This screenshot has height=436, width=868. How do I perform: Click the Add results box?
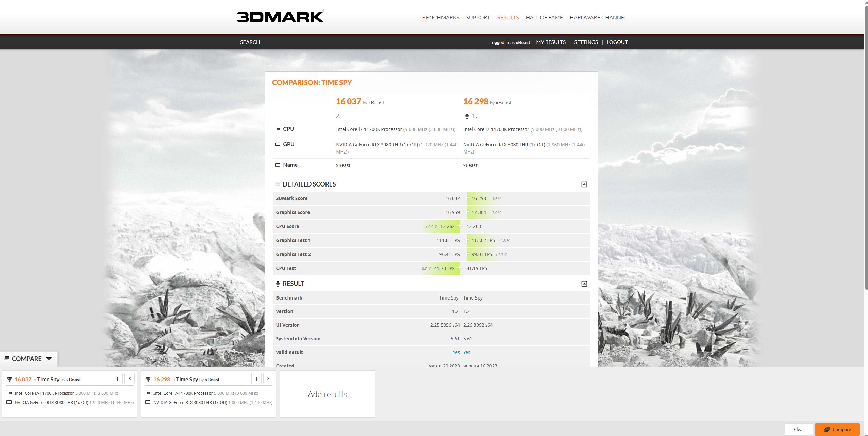tap(327, 394)
